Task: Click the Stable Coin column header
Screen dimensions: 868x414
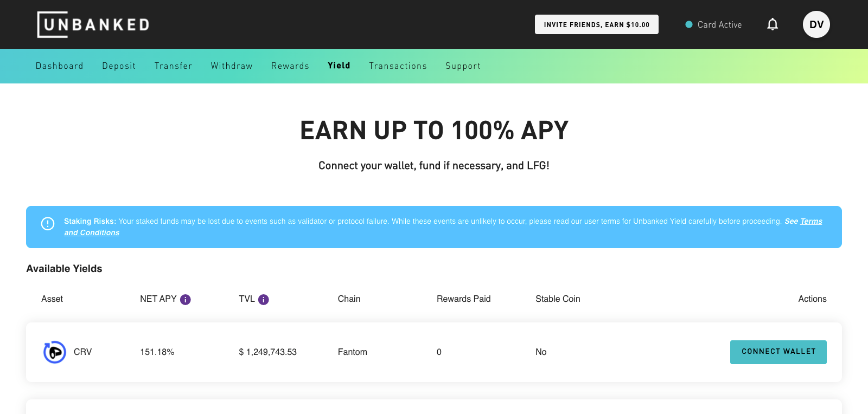Action: tap(558, 299)
